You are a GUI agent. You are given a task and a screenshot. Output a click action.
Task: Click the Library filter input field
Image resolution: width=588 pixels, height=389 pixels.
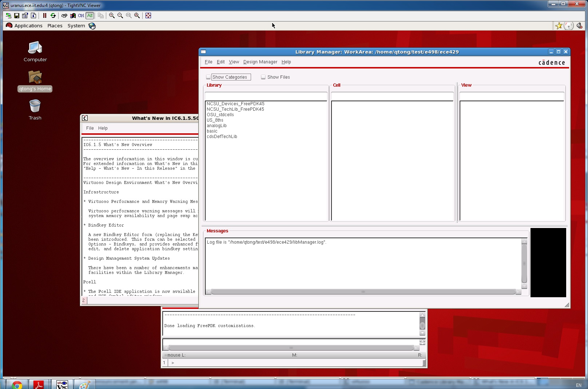pos(266,96)
